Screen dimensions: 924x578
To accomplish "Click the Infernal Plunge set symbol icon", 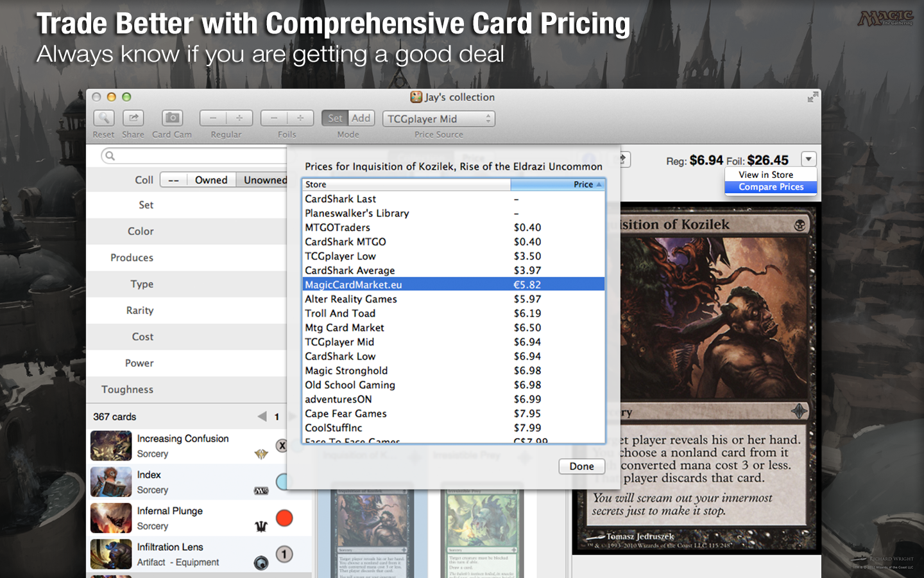I will coord(261,527).
